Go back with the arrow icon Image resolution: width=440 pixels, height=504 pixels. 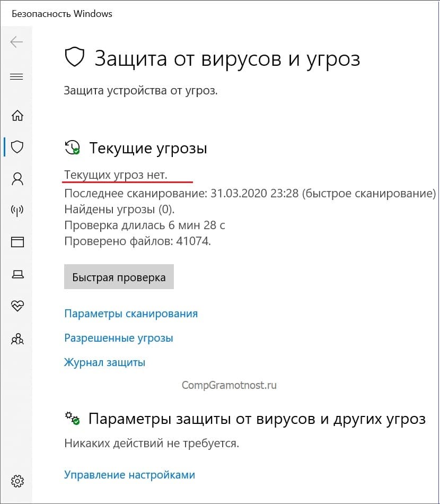pyautogui.click(x=16, y=42)
